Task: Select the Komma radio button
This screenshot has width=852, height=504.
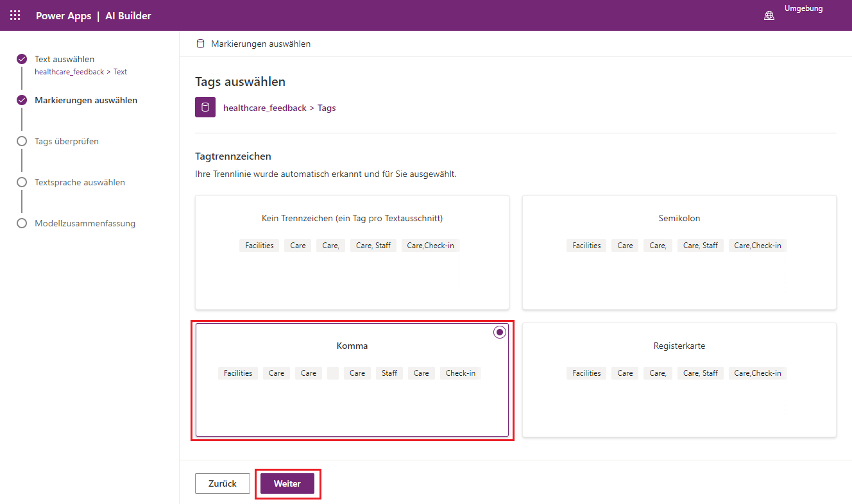Action: (500, 332)
